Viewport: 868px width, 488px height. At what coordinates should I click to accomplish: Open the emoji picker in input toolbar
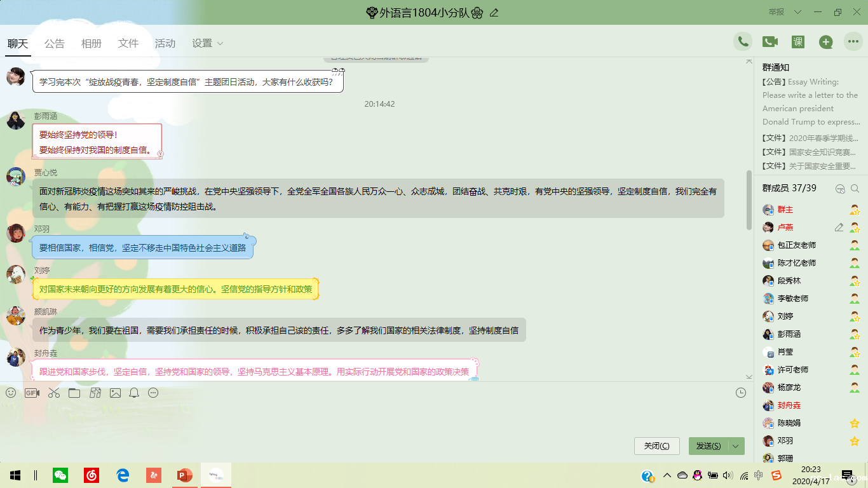pyautogui.click(x=11, y=393)
